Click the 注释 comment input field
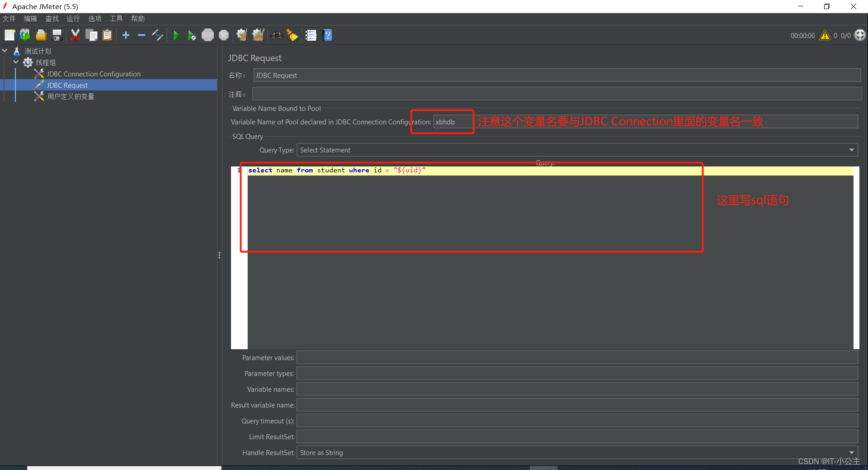The image size is (868, 470). pyautogui.click(x=557, y=94)
